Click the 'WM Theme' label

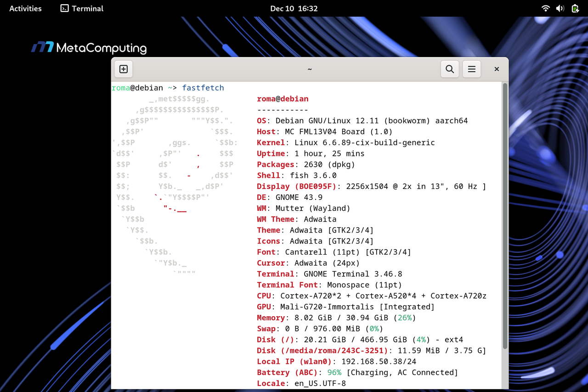click(x=276, y=219)
